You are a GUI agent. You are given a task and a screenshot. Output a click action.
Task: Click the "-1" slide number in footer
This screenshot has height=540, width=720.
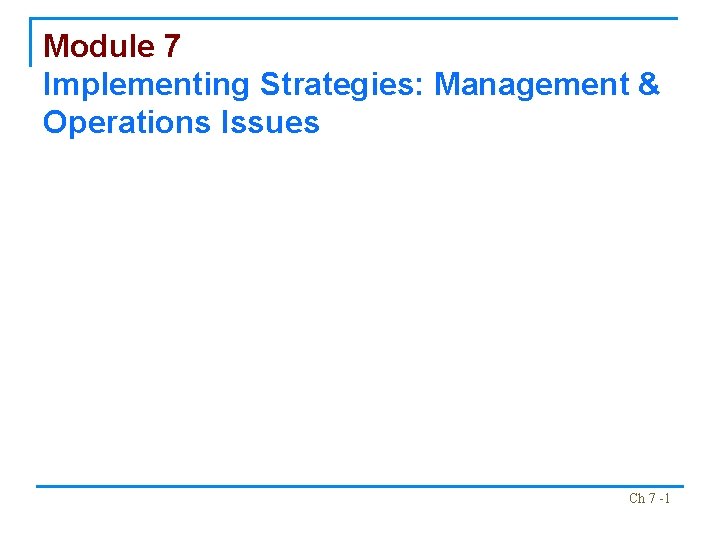pyautogui.click(x=664, y=498)
